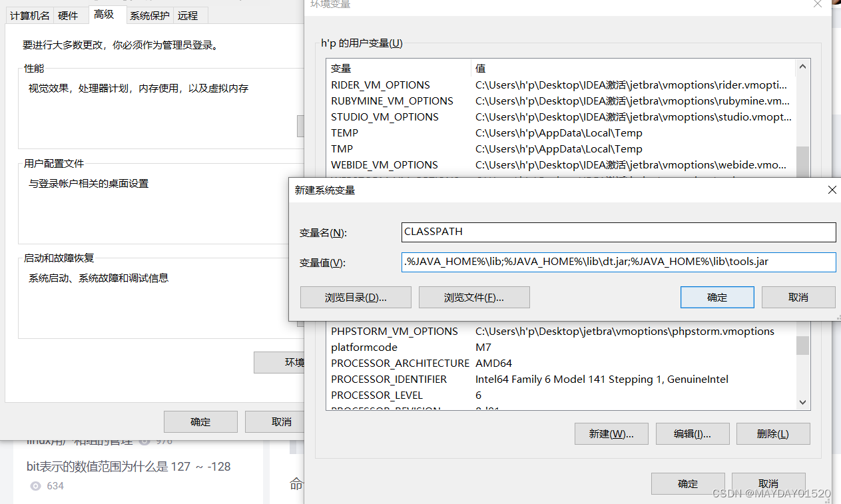
Task: Select the STUDIO_VM_OPTIONS variable row
Action: click(x=561, y=117)
